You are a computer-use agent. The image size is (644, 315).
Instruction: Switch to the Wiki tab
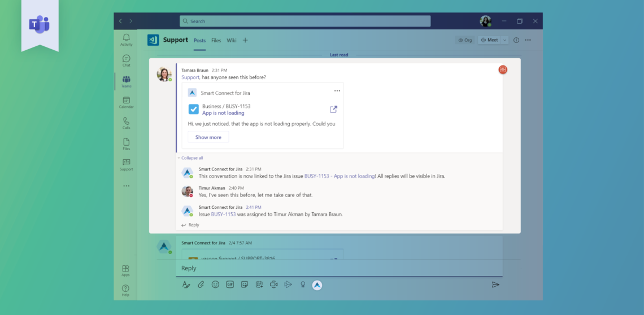click(232, 41)
